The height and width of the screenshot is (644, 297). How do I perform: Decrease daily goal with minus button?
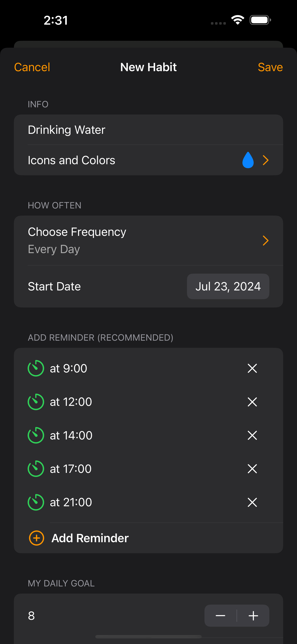coord(220,615)
